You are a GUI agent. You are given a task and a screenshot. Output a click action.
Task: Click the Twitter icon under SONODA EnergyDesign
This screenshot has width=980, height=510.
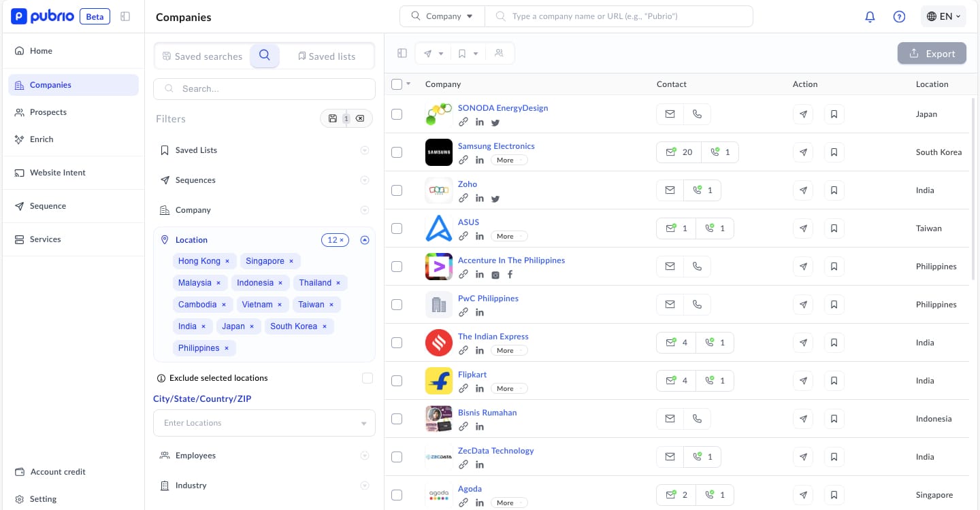point(495,122)
